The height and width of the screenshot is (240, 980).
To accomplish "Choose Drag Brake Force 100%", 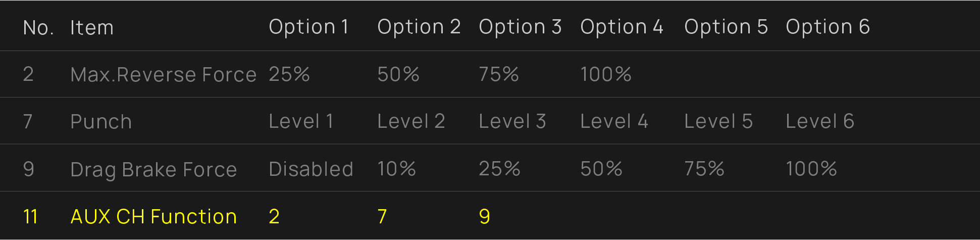I will pyautogui.click(x=811, y=169).
